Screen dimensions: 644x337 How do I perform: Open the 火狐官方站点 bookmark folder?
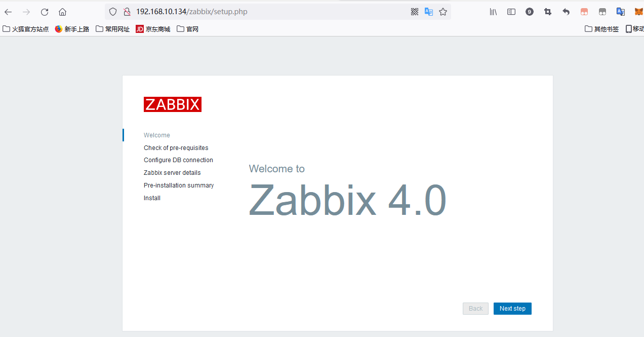26,29
